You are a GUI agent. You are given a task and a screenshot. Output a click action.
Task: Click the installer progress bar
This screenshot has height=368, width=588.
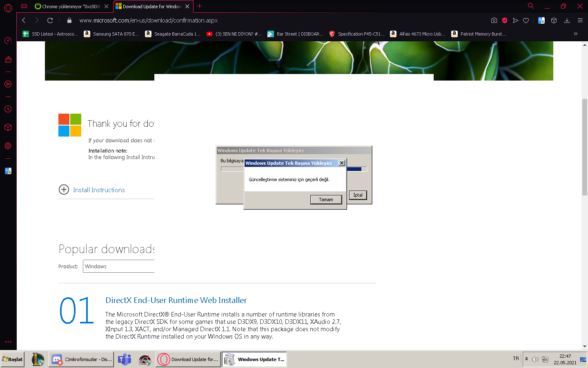click(x=294, y=169)
